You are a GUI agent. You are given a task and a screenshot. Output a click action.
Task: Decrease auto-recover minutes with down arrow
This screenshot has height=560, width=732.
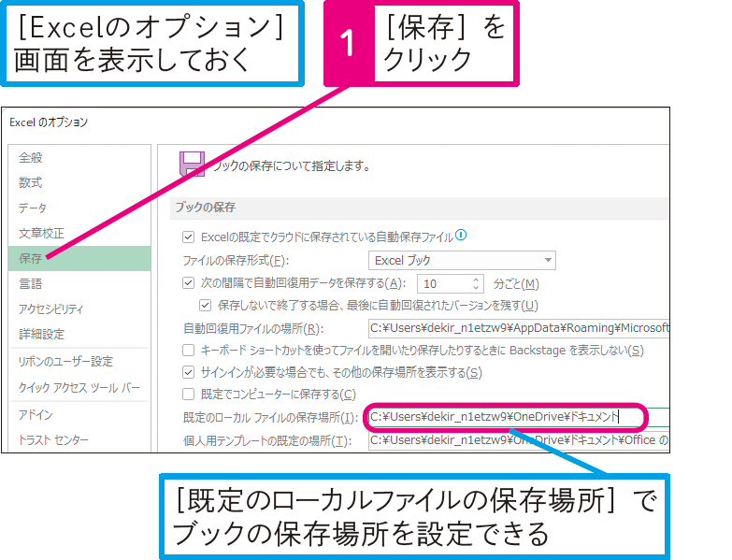[x=476, y=287]
